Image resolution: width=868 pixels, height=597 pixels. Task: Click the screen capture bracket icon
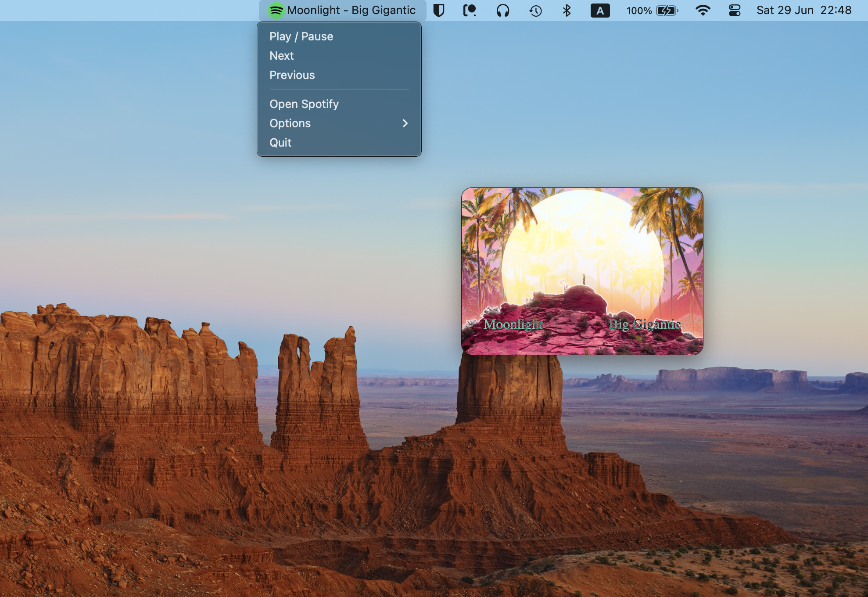(x=470, y=11)
